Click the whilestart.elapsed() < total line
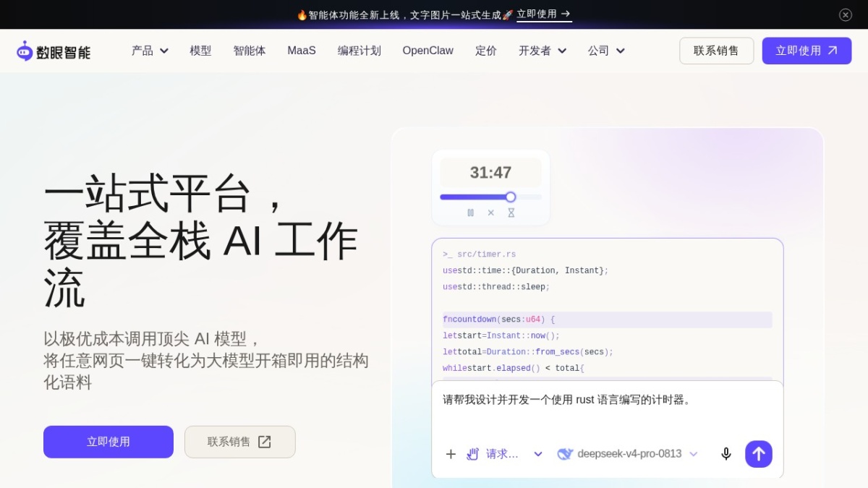This screenshot has width=868, height=488. pyautogui.click(x=514, y=368)
